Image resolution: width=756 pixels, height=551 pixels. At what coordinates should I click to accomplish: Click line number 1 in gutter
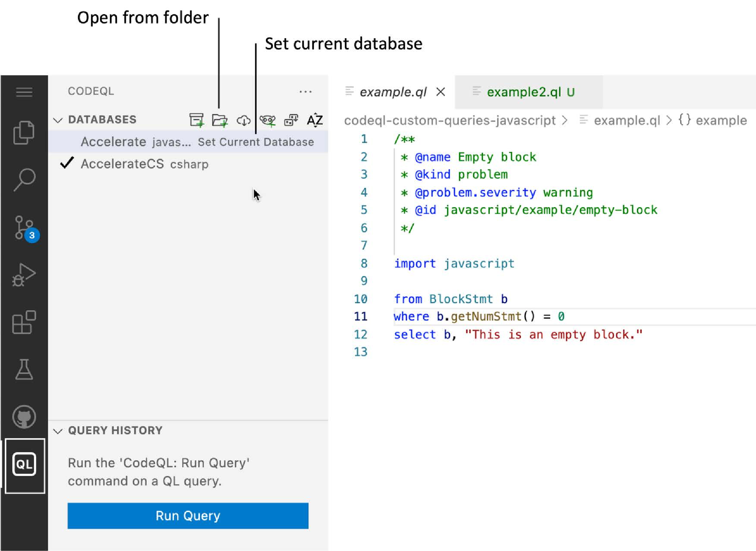364,139
